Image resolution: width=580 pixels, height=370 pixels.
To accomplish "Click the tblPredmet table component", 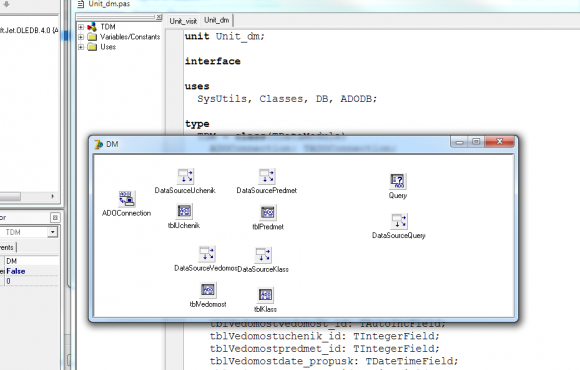I will coord(268,212).
